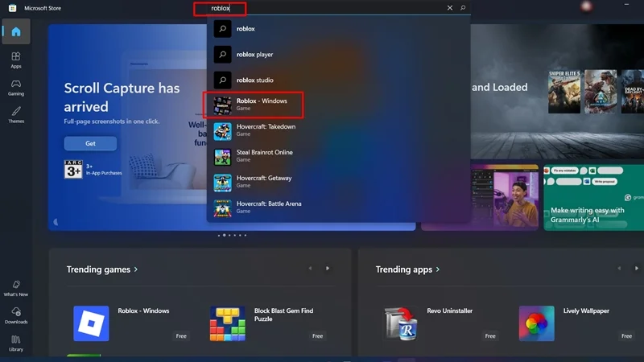Go to previous hero banner slide
The height and width of the screenshot is (362, 644).
[x=56, y=222]
